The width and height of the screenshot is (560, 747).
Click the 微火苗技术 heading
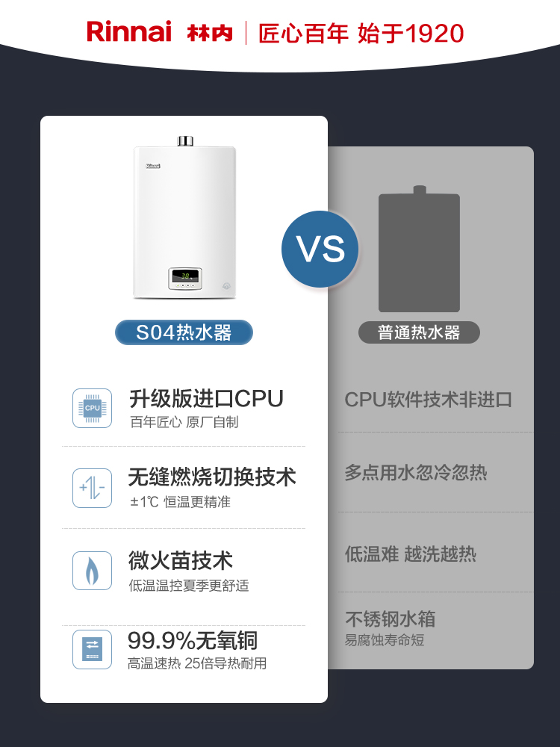click(181, 560)
